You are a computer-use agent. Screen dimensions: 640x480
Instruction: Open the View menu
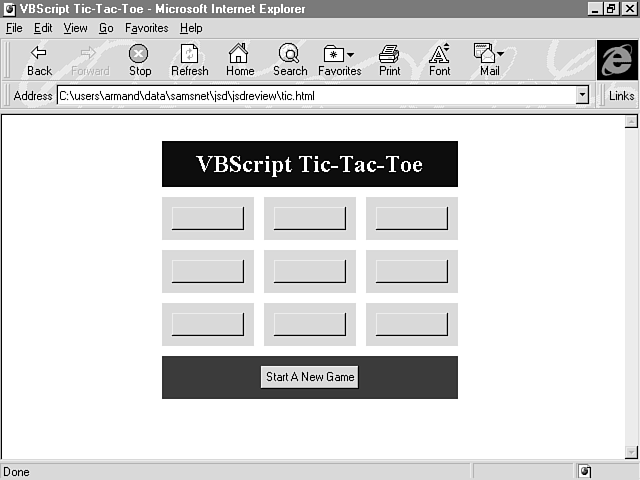76,28
